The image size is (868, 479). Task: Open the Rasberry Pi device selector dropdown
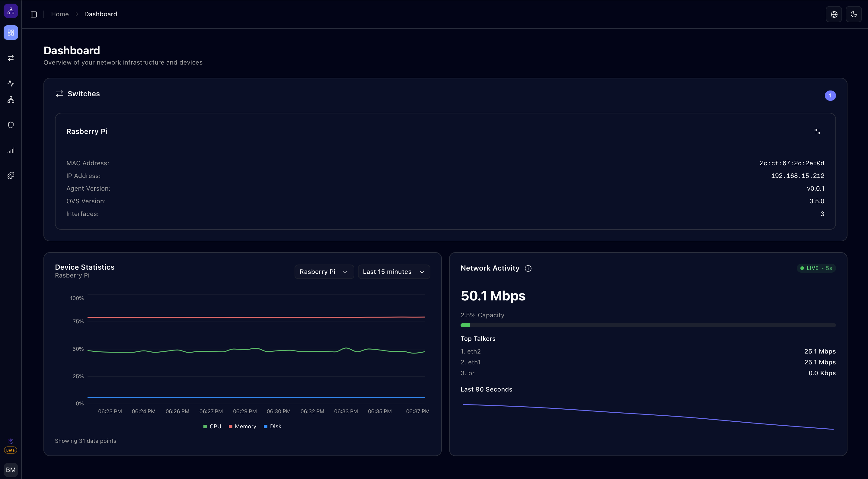[324, 271]
